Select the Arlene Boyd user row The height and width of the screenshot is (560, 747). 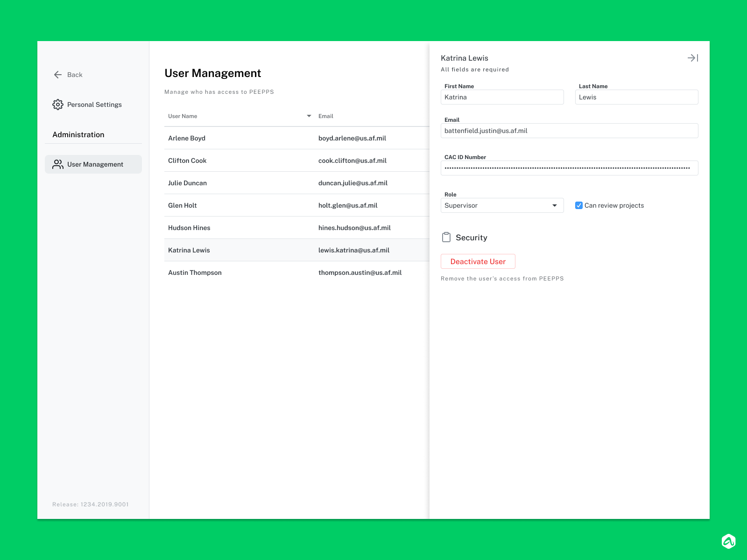click(x=297, y=138)
